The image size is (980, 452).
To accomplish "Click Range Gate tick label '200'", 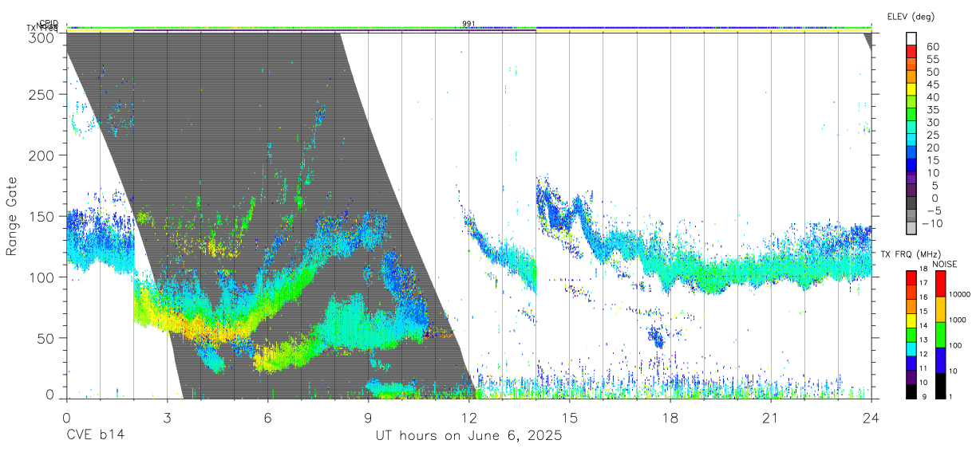I will 42,155.
